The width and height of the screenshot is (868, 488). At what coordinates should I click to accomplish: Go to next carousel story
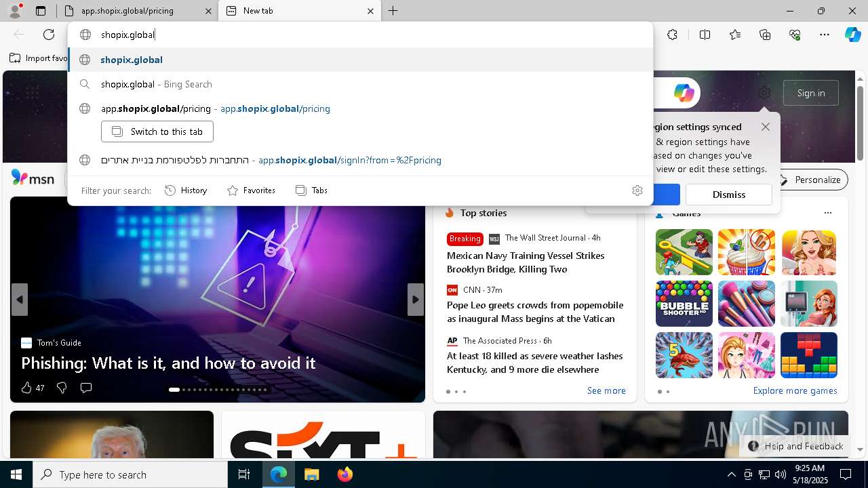pyautogui.click(x=416, y=300)
